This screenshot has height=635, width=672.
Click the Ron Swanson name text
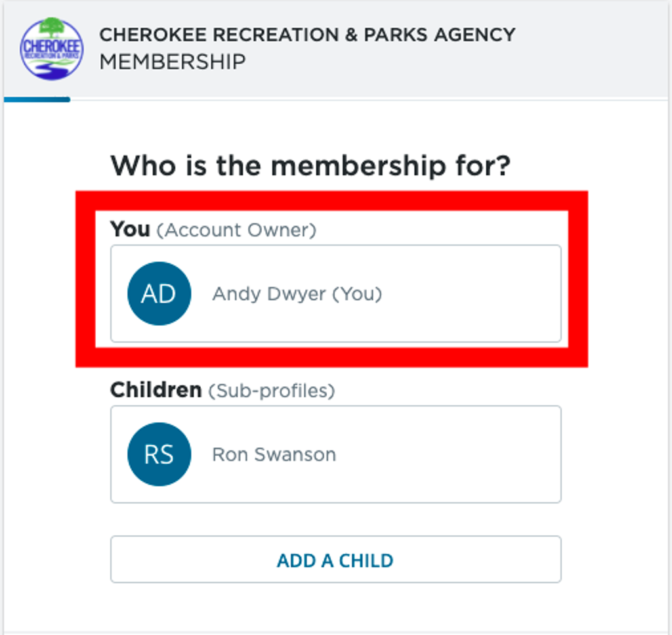pos(274,454)
